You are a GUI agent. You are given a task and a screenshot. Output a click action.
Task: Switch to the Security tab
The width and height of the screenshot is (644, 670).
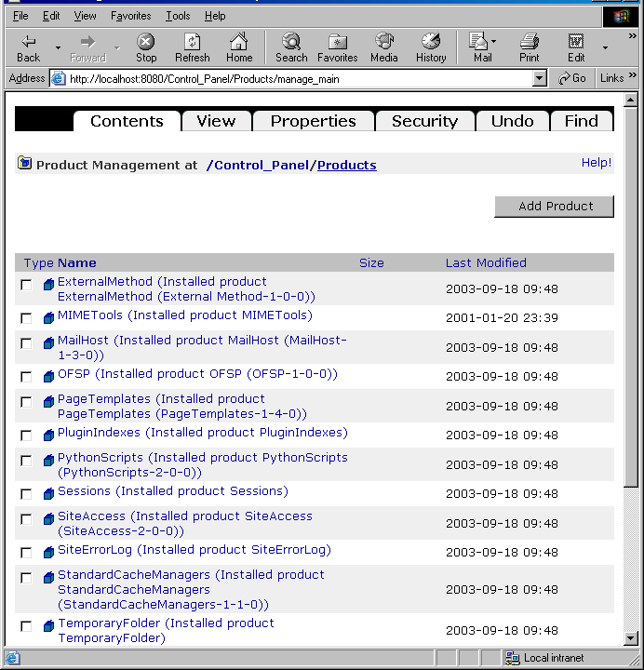[424, 121]
